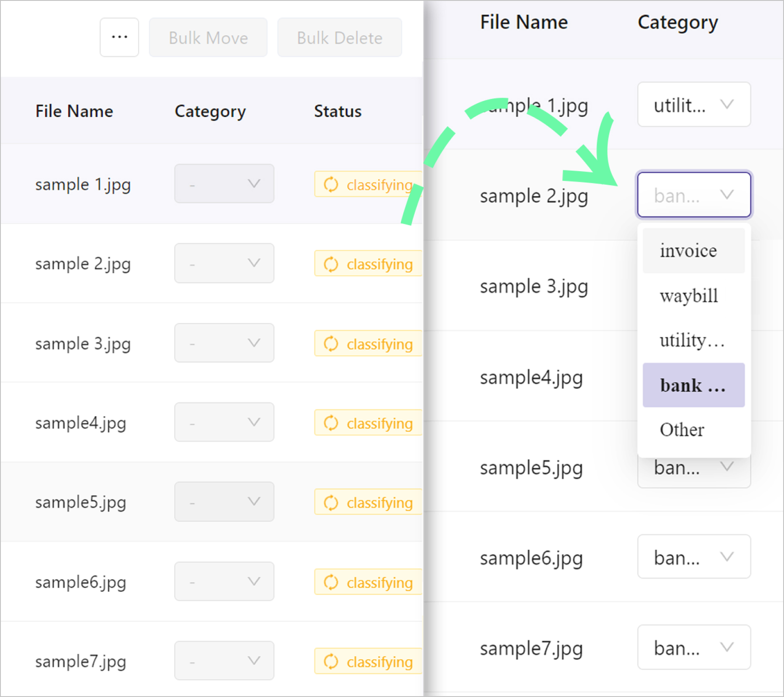Expand the left category dropdown for sample7.jpg

224,660
